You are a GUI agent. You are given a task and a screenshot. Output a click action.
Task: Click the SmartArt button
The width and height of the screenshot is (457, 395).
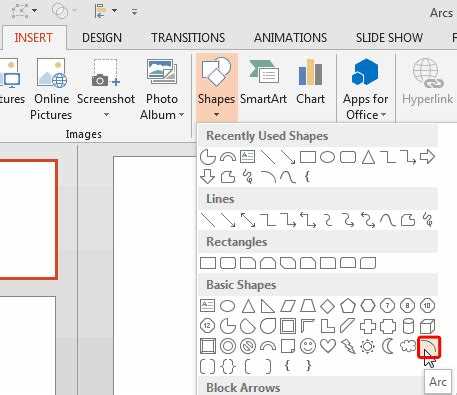pyautogui.click(x=263, y=82)
